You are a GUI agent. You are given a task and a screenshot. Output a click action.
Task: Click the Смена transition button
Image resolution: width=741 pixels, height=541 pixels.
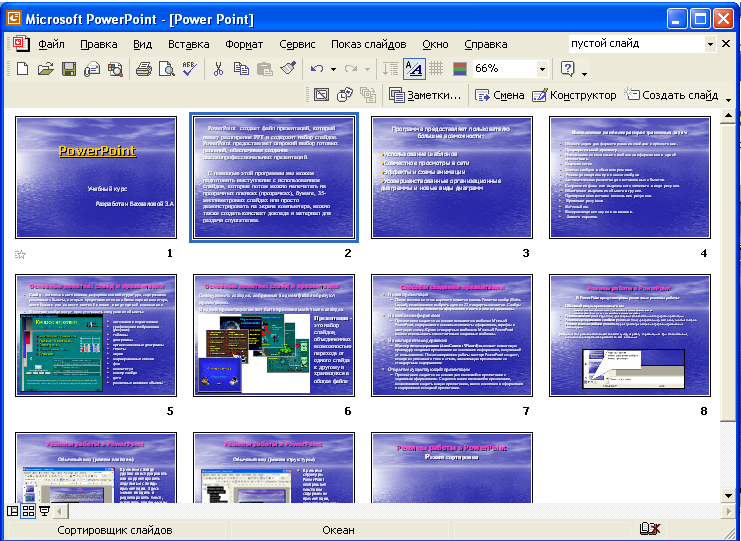tap(500, 95)
